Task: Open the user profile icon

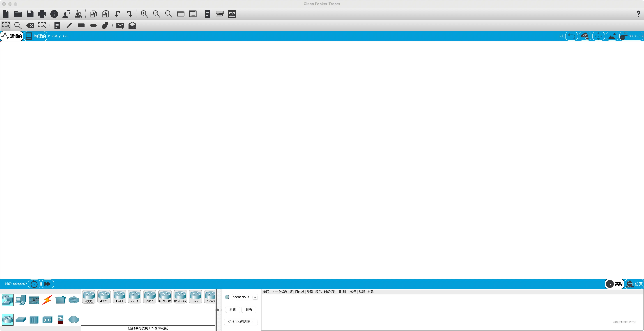Action: (x=66, y=14)
